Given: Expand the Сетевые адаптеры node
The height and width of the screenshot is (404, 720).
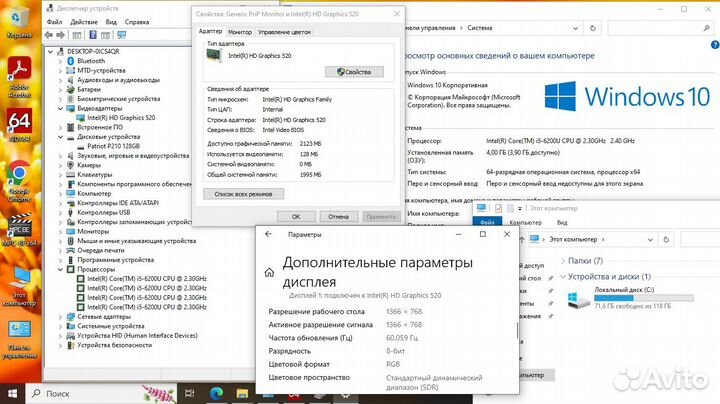Looking at the screenshot, I should 60,317.
